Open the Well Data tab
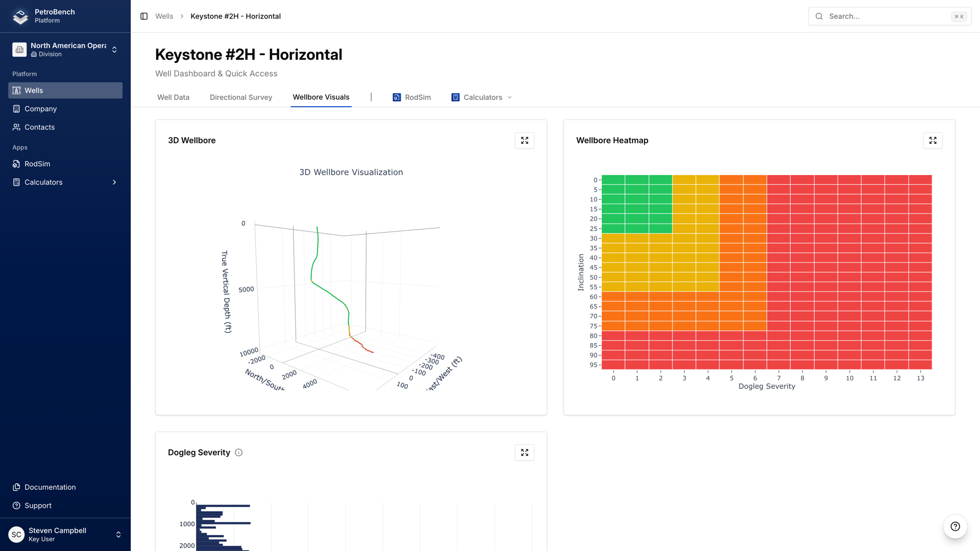 coord(173,97)
